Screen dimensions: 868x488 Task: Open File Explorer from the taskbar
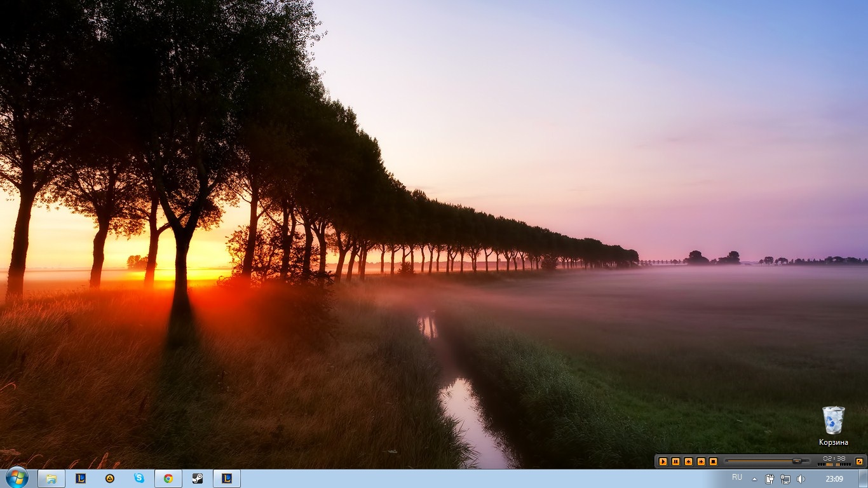pos(51,478)
